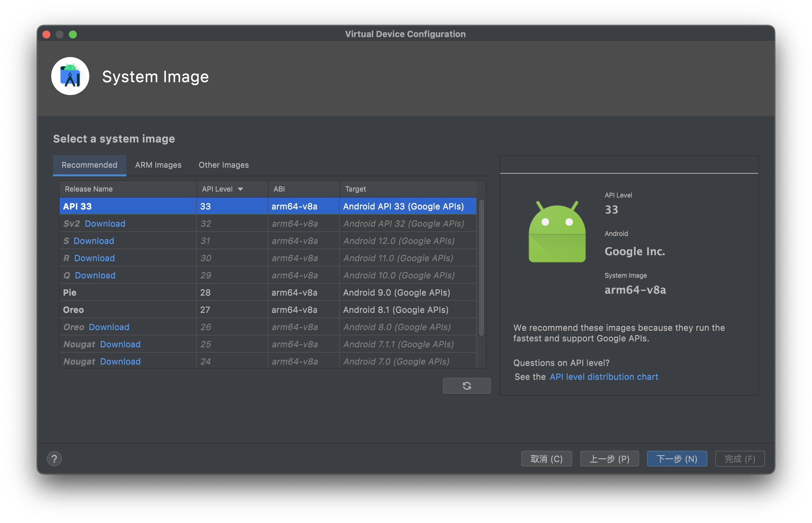Download the Oreo API 26 image
The height and width of the screenshot is (523, 812).
coord(109,327)
